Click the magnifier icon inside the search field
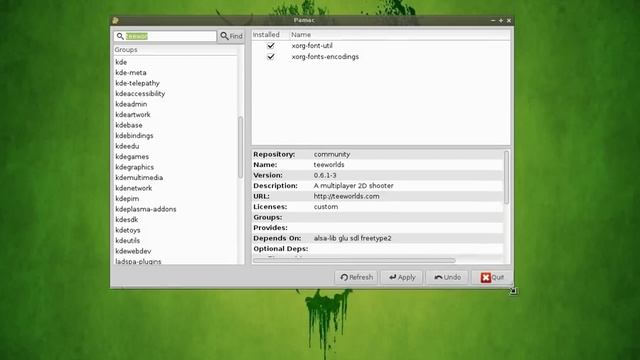 [120, 36]
